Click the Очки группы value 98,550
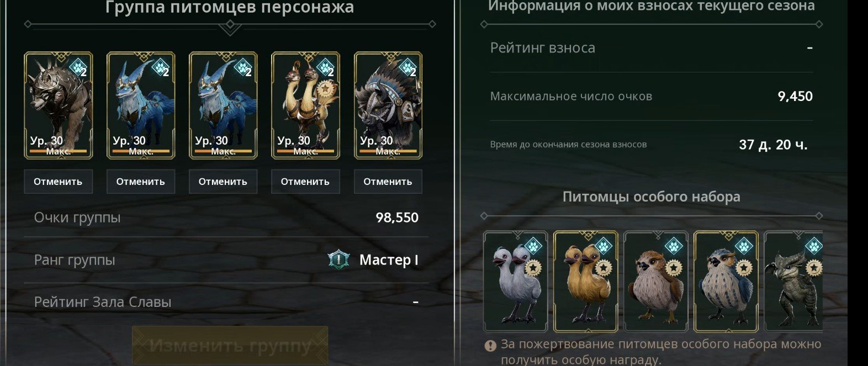The height and width of the screenshot is (366, 868). point(397,218)
